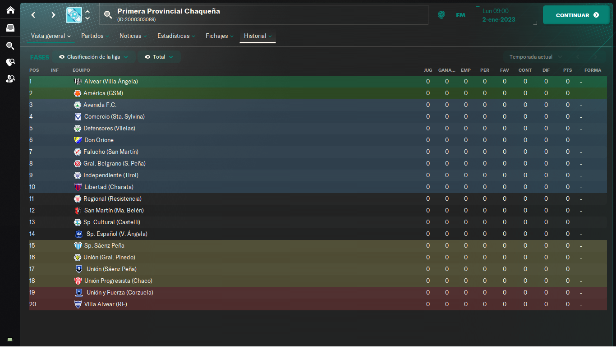Open the FM menu icon
The height and width of the screenshot is (364, 616).
pos(460,15)
